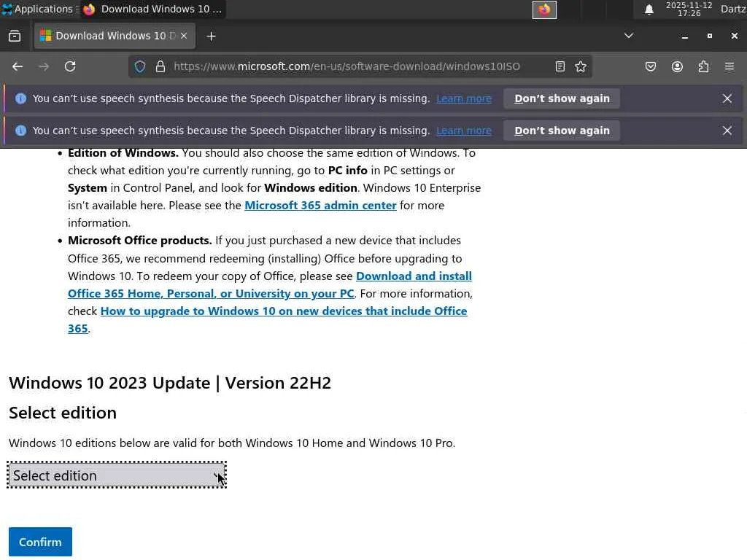Bookmark this page with star
The width and height of the screenshot is (747, 560).
point(580,66)
